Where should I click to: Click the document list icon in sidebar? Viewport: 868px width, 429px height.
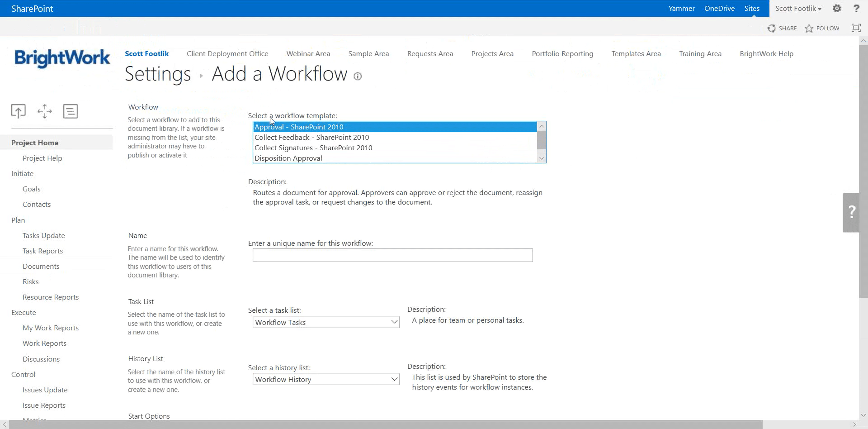tap(71, 111)
